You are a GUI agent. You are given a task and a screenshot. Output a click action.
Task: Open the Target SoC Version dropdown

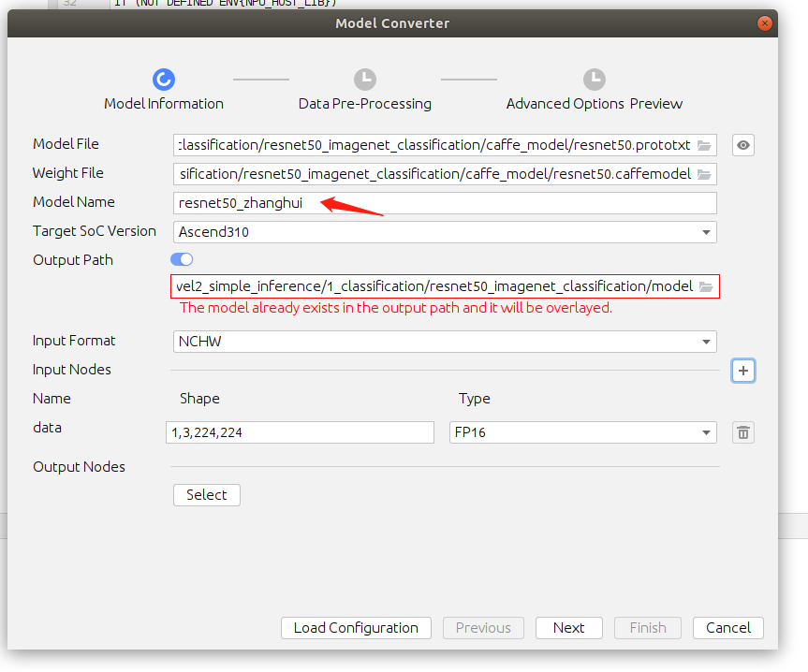tap(445, 232)
